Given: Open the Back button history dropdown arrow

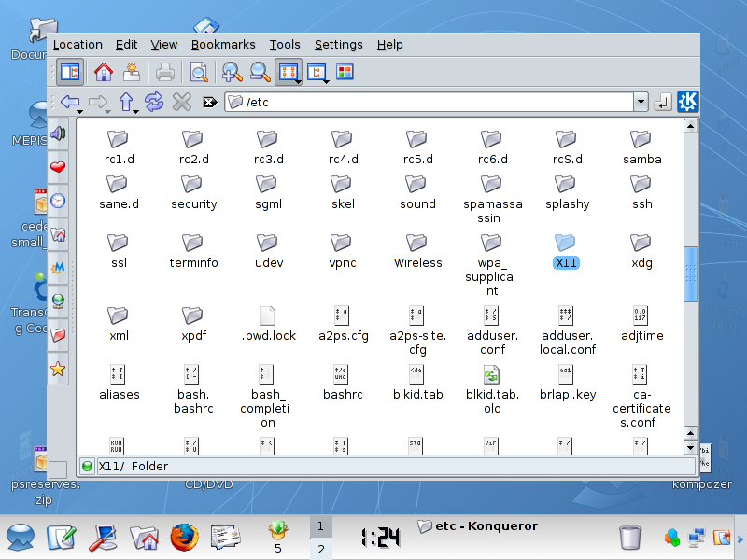Looking at the screenshot, I should click(x=80, y=112).
